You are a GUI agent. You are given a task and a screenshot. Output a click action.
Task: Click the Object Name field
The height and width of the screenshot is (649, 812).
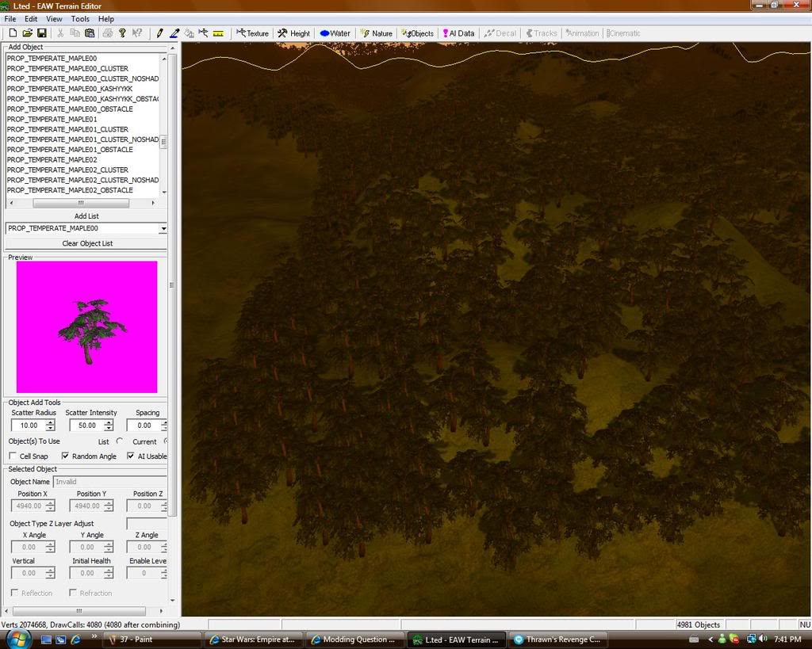pos(109,481)
